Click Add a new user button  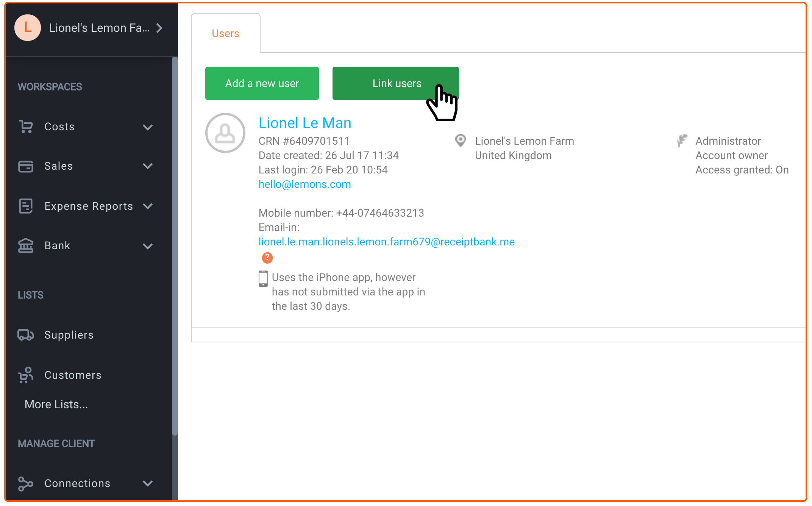(262, 83)
